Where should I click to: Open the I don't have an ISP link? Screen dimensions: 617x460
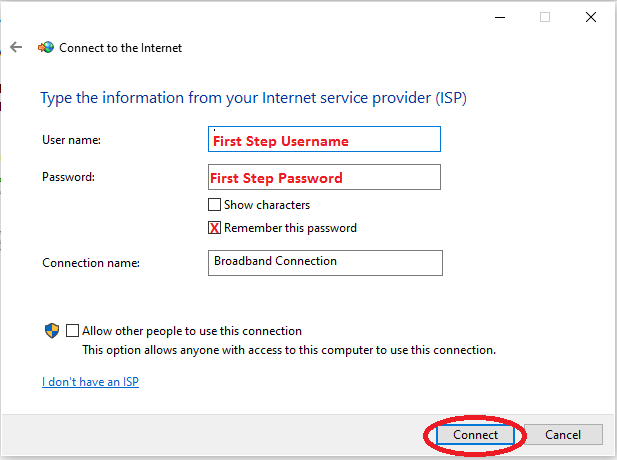[90, 382]
